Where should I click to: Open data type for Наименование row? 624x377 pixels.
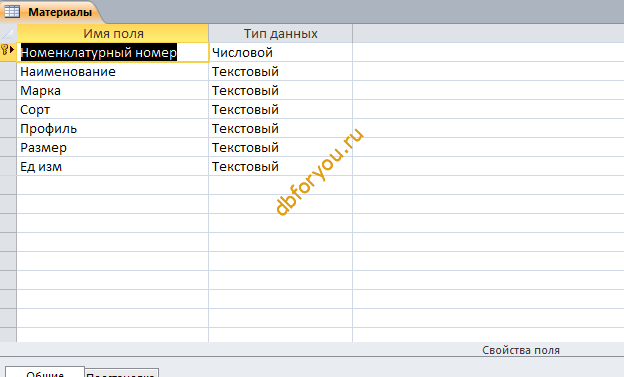click(x=281, y=72)
